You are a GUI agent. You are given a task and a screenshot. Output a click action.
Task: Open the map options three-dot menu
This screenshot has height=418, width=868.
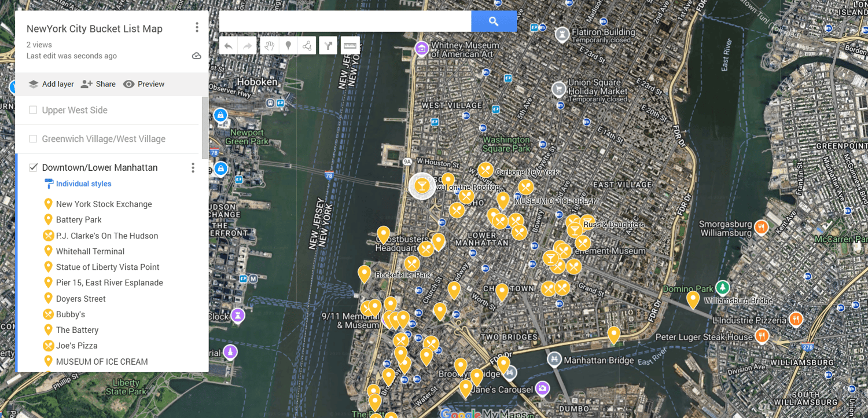197,27
